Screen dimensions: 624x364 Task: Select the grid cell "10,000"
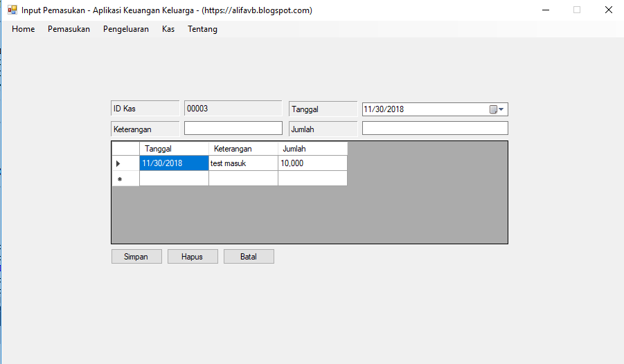click(312, 163)
